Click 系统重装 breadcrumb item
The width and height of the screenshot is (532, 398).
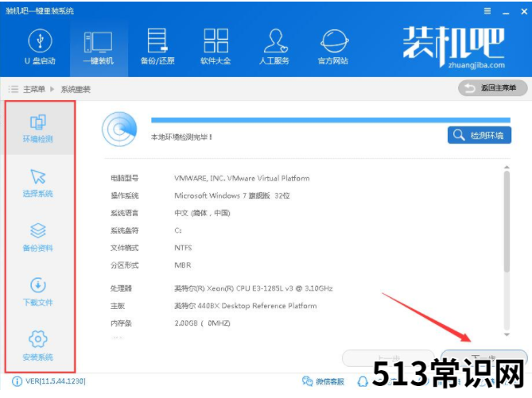tap(76, 90)
